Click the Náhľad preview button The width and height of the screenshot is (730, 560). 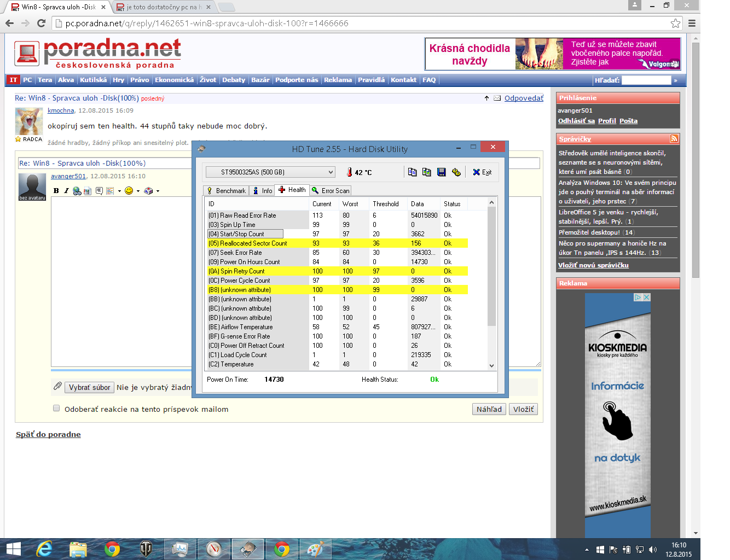click(489, 409)
